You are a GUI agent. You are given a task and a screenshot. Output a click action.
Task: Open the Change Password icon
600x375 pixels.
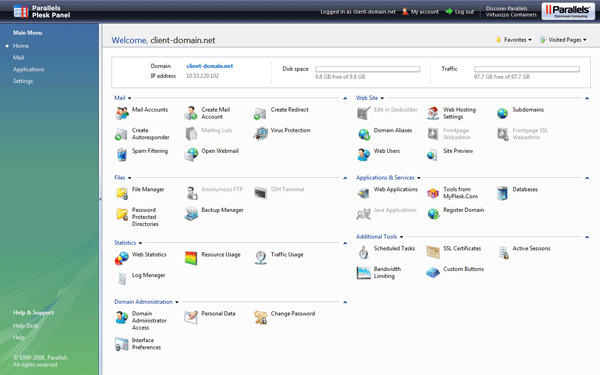(x=261, y=317)
